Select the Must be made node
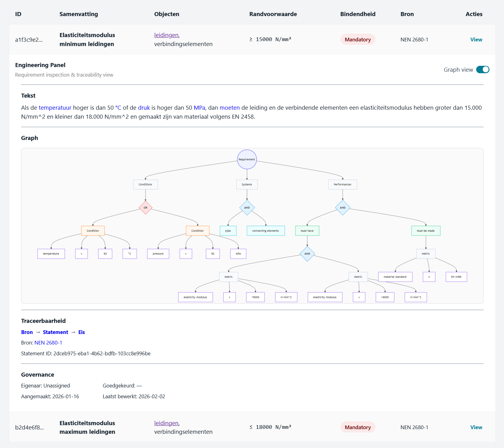This screenshot has width=504, height=448. click(x=426, y=231)
